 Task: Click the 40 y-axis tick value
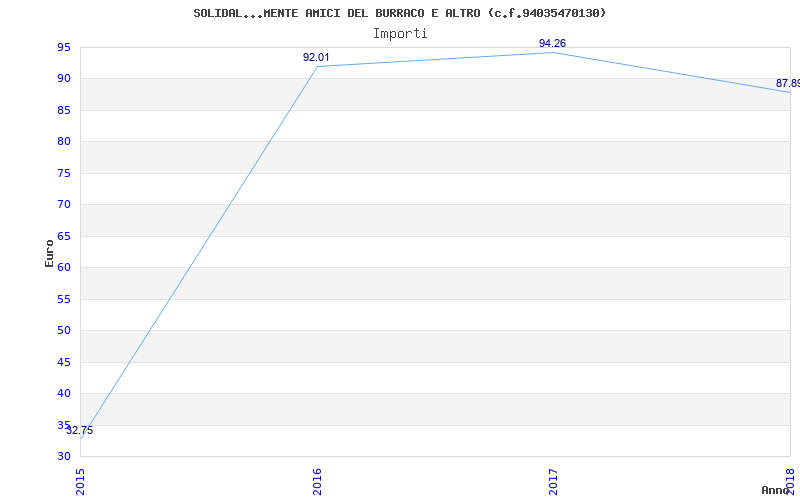pyautogui.click(x=64, y=393)
